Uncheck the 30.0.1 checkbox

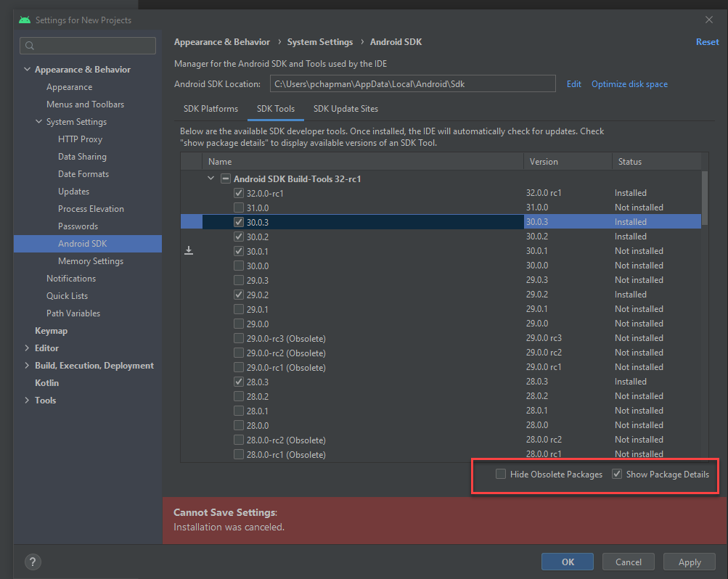pyautogui.click(x=239, y=251)
